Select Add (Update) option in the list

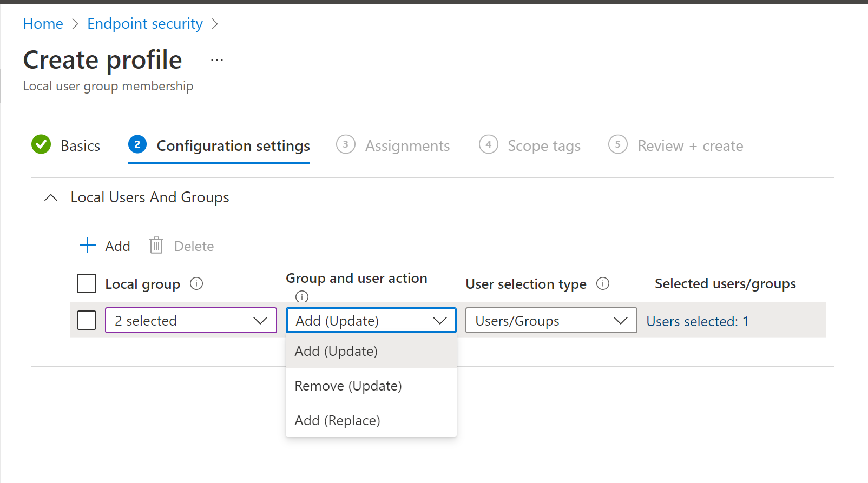(336, 351)
